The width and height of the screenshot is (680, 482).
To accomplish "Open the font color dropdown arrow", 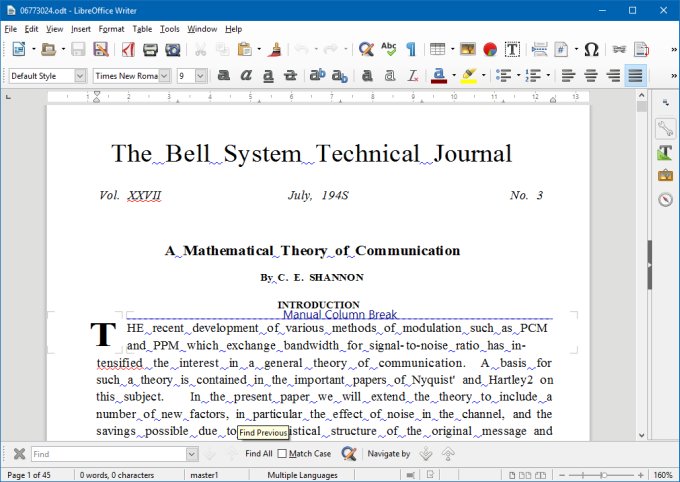I will [x=454, y=75].
